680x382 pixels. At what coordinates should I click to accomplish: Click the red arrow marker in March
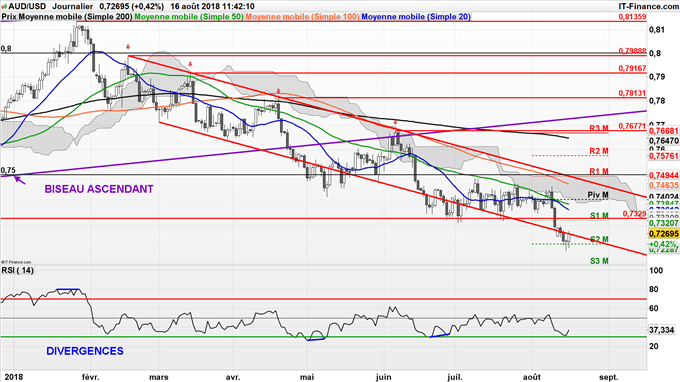(x=190, y=64)
